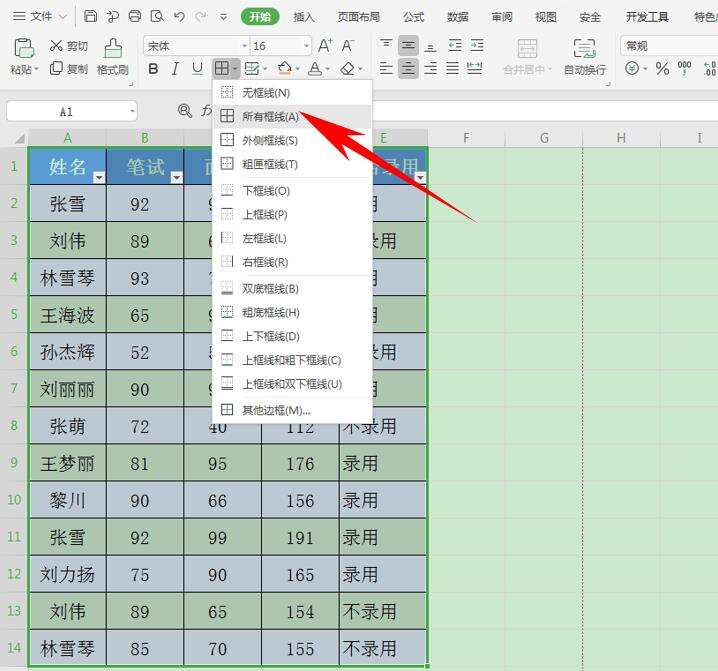Click the 复制 copy button
718x671 pixels.
coord(68,69)
